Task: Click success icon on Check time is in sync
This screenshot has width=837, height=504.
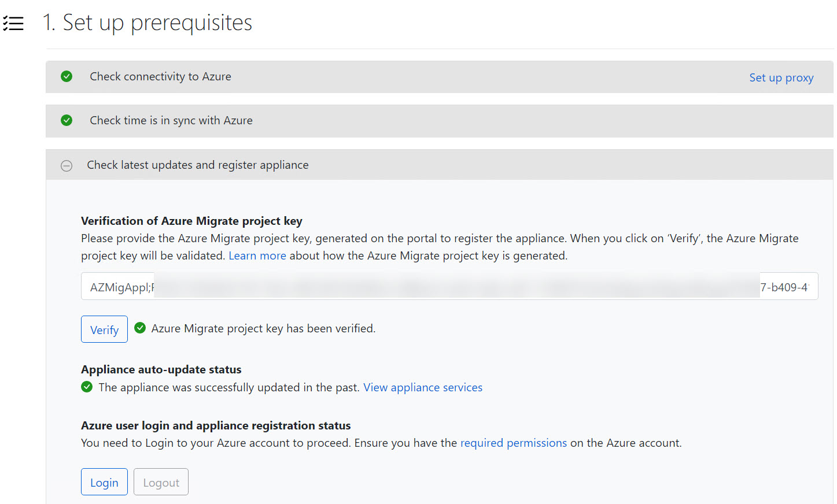Action: tap(67, 120)
